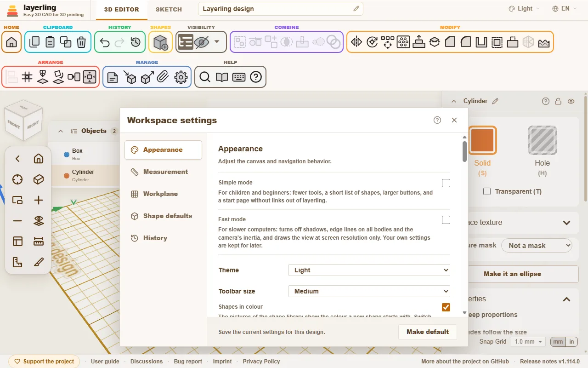Switch to the SKETCH tab
The image size is (588, 368).
tap(169, 9)
